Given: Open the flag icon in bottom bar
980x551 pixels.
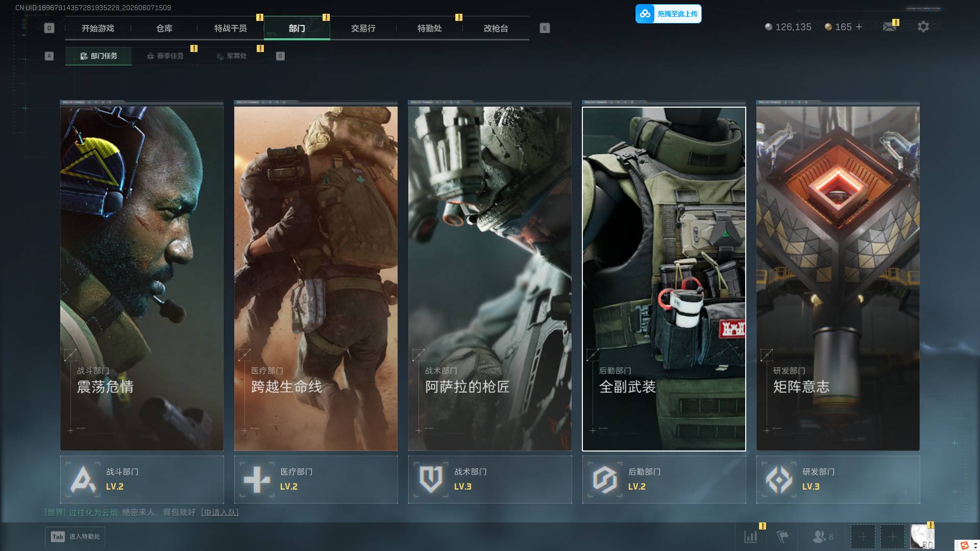Looking at the screenshot, I should 782,537.
